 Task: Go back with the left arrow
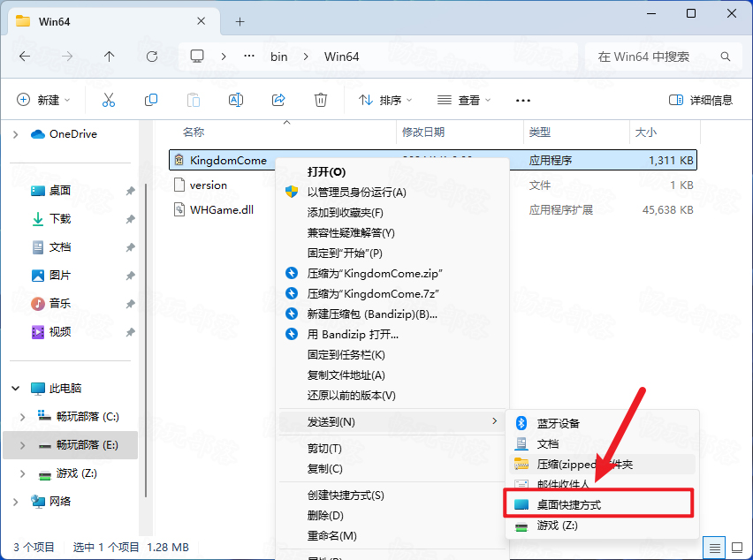25,57
